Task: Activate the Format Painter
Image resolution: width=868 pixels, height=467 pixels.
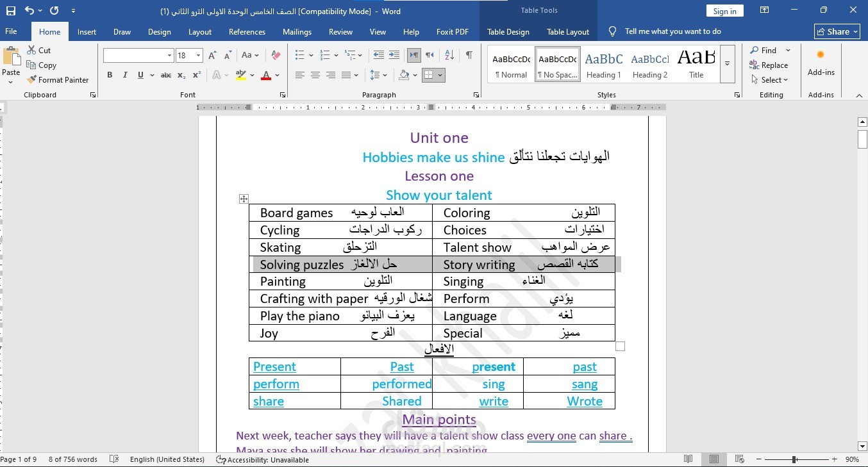Action: pyautogui.click(x=58, y=79)
